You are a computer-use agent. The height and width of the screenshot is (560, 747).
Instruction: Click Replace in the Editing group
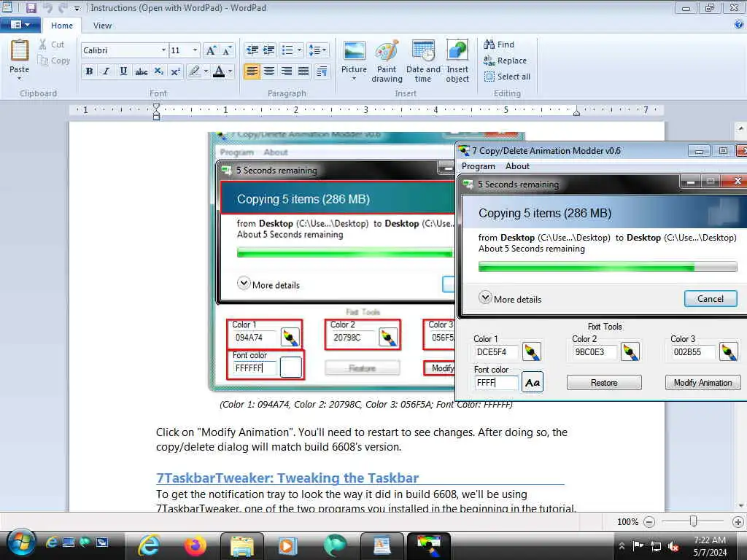click(505, 61)
